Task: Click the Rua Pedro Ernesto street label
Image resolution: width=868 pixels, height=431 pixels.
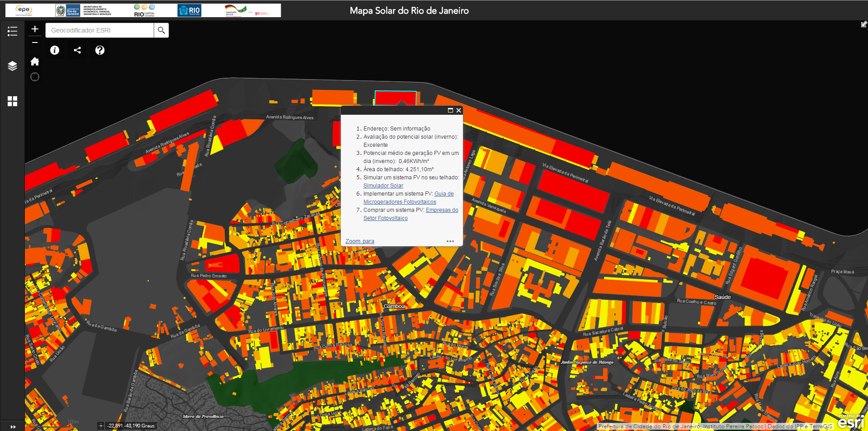Action: click(208, 276)
